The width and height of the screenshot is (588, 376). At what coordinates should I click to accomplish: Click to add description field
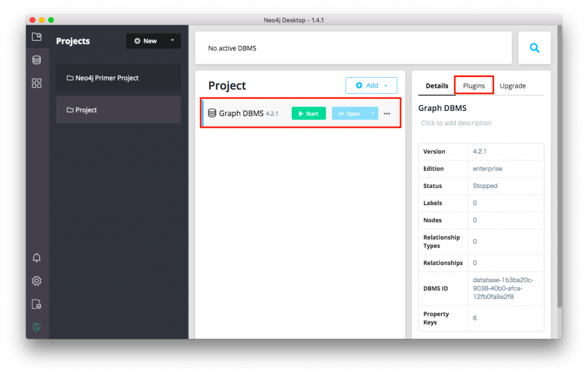point(456,123)
